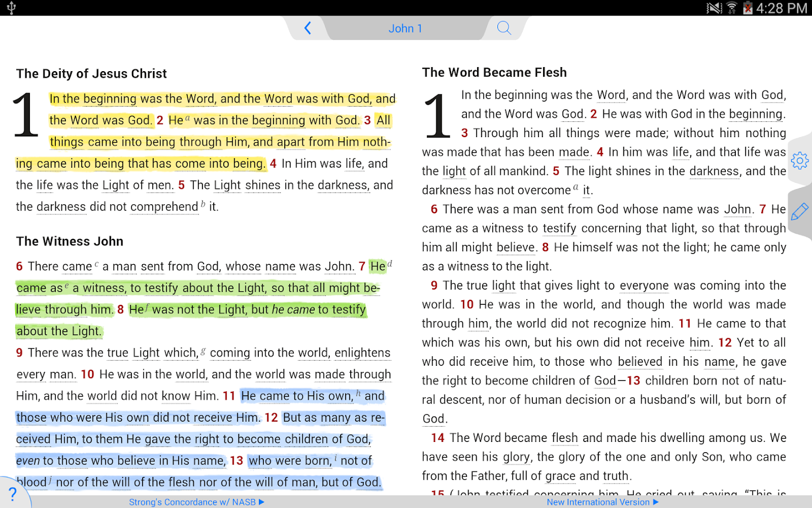Image resolution: width=812 pixels, height=508 pixels.
Task: Select the yellow highlighted verse 1 text
Action: point(222,99)
